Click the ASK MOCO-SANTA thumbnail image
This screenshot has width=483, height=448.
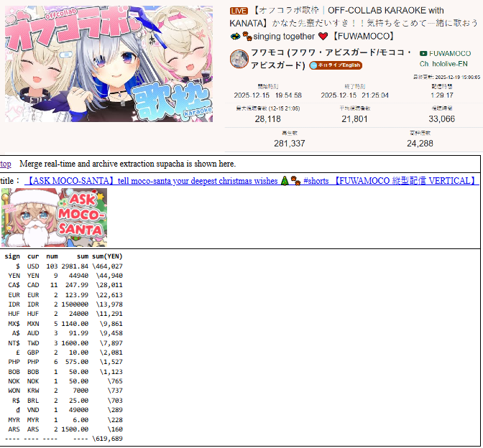[x=54, y=218]
